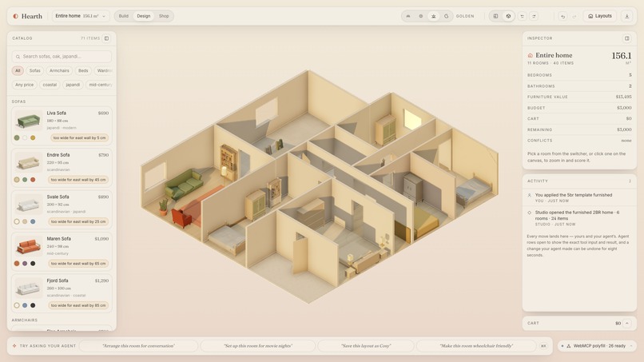Pick the purple swatch for Maren Sofa
This screenshot has height=362, width=644.
[x=25, y=264]
